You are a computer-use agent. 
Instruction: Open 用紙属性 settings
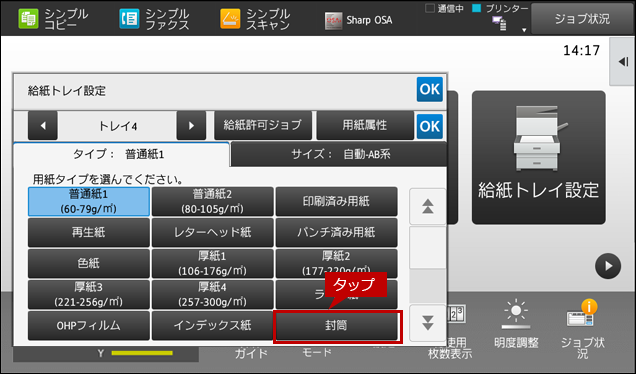point(365,125)
